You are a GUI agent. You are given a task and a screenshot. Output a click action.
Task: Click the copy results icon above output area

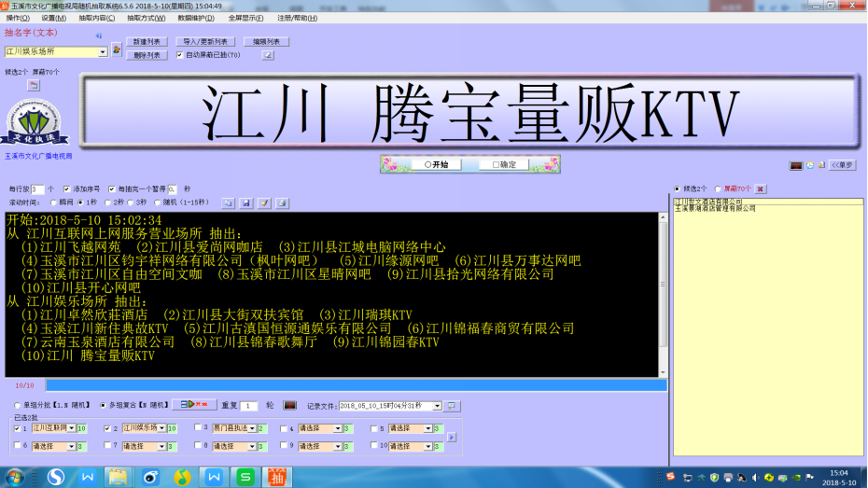pos(228,203)
